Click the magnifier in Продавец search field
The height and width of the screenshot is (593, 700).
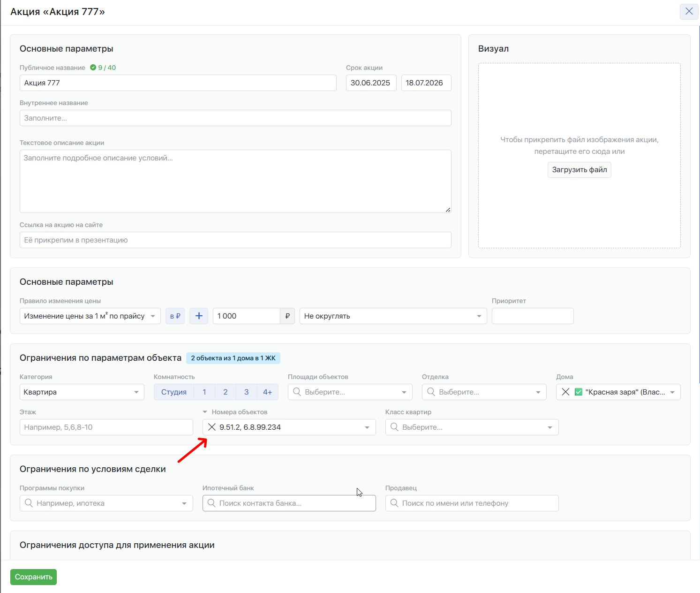[394, 503]
